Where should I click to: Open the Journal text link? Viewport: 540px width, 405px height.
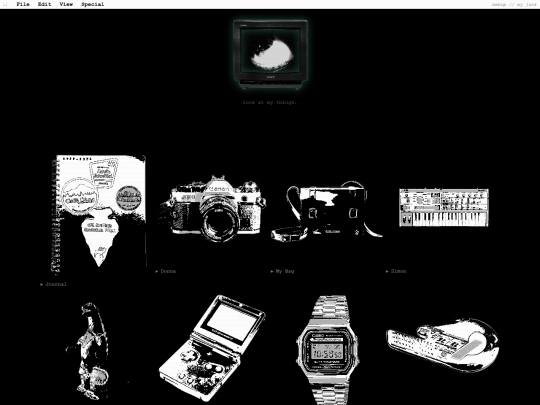(56, 284)
